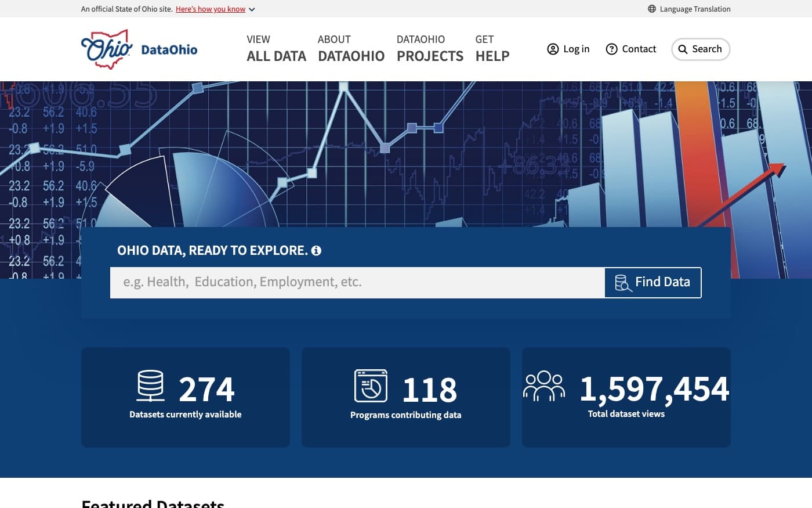Click the database stack icon beside 274
The image size is (812, 508).
tap(150, 386)
